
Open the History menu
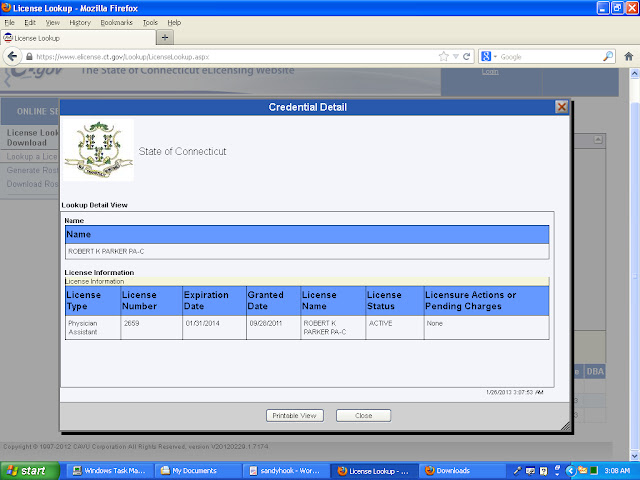pyautogui.click(x=80, y=22)
